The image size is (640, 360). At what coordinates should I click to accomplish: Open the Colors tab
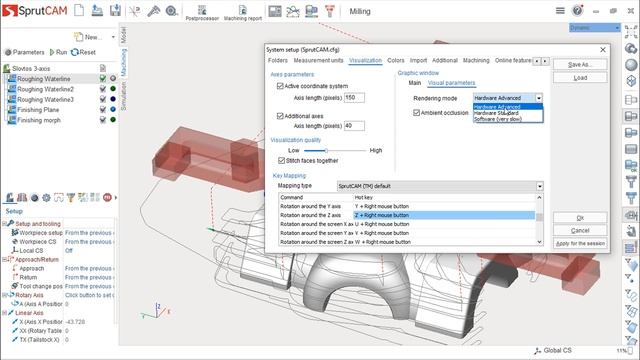click(396, 60)
